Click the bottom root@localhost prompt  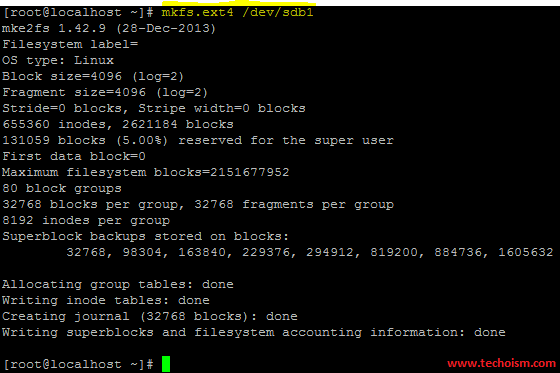[79, 364]
